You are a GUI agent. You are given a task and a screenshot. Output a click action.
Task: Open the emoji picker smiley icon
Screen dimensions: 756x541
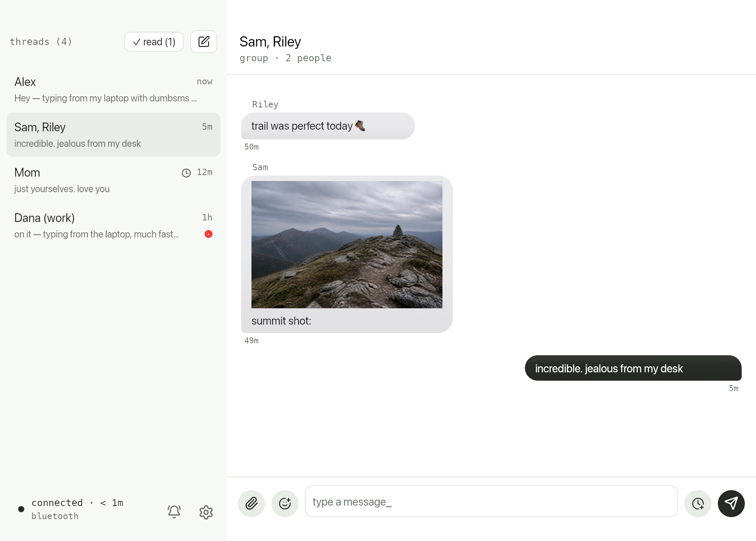click(285, 504)
